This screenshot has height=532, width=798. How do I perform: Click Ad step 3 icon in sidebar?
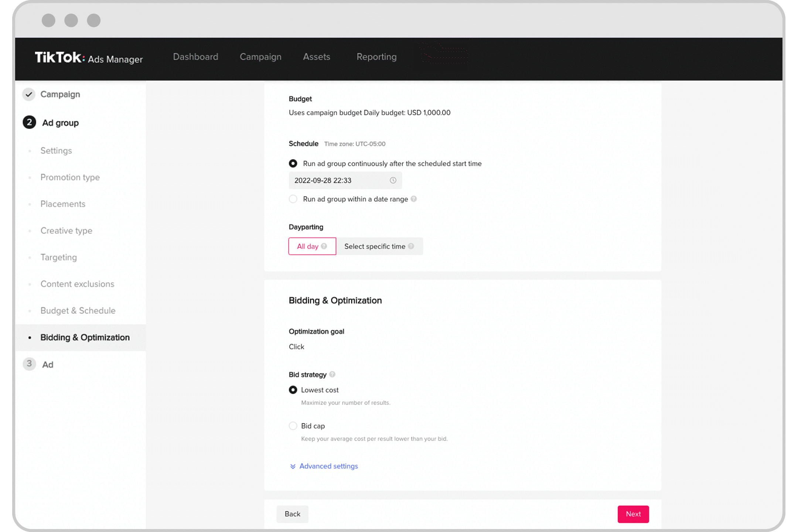tap(29, 364)
